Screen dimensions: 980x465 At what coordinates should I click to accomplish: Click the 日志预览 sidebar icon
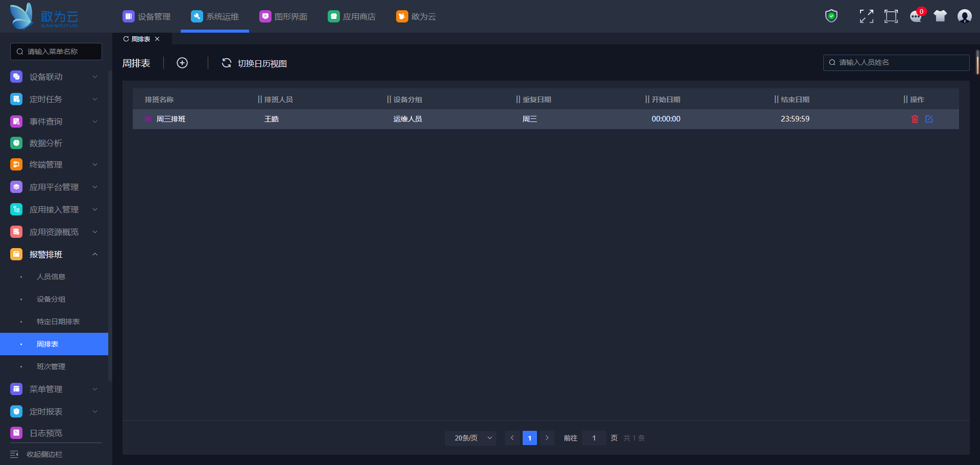click(x=16, y=433)
